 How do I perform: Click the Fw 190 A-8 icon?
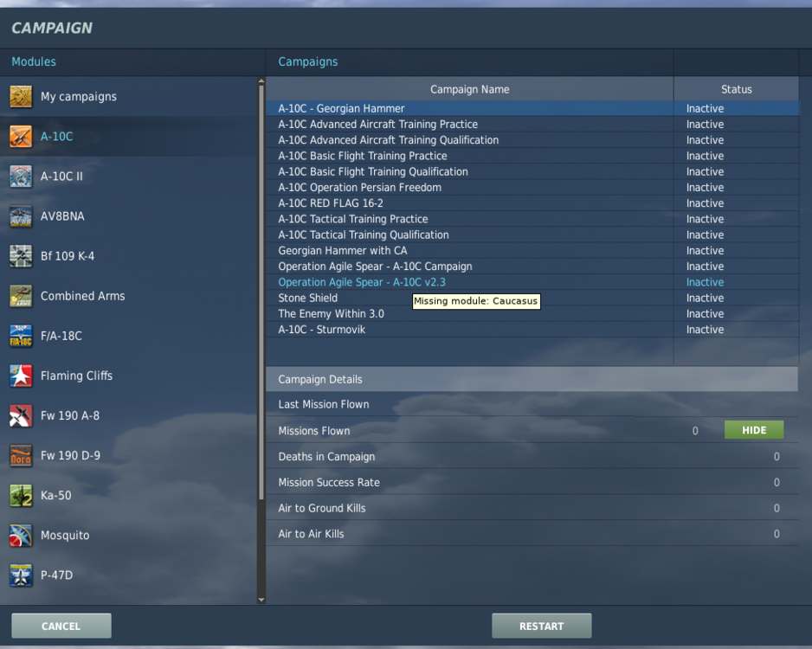click(x=21, y=415)
